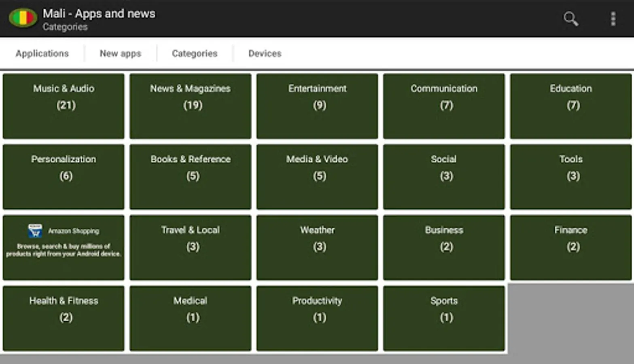The width and height of the screenshot is (634, 364).
Task: Open the Health & Fitness category
Action: tap(64, 318)
